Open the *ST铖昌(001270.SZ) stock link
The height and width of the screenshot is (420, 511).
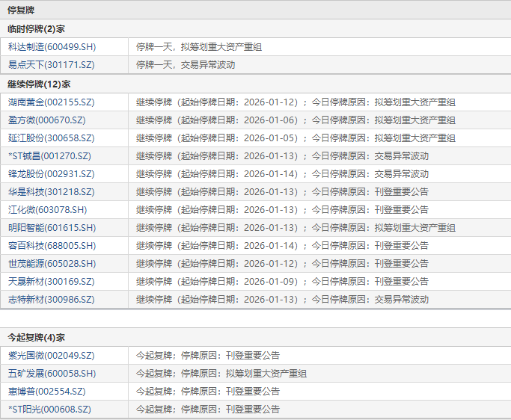point(49,156)
